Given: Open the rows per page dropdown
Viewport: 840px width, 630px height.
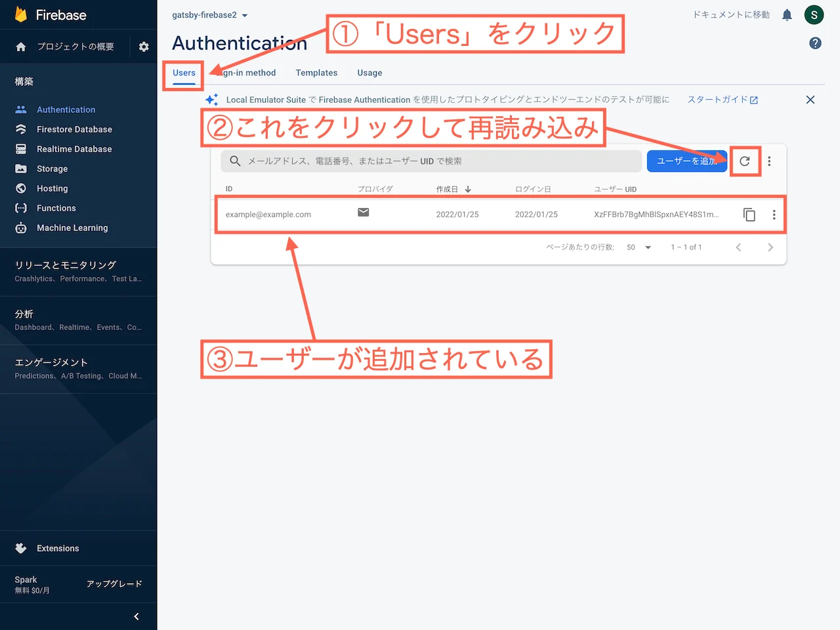Looking at the screenshot, I should [x=637, y=247].
